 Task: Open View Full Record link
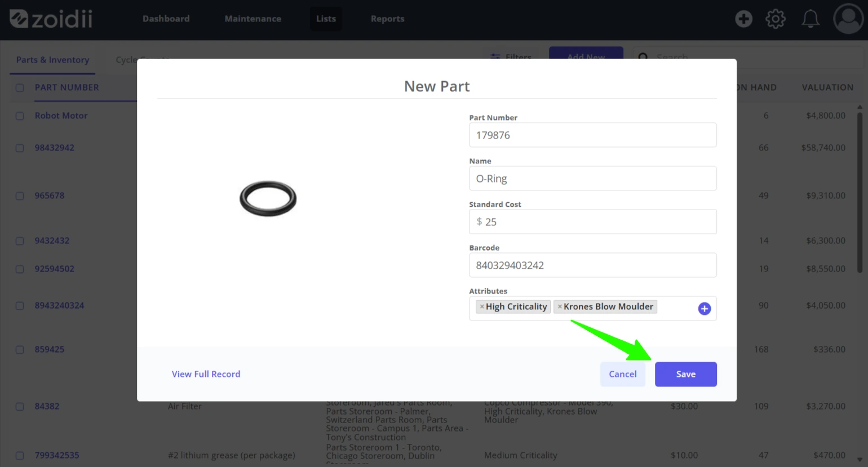[206, 374]
